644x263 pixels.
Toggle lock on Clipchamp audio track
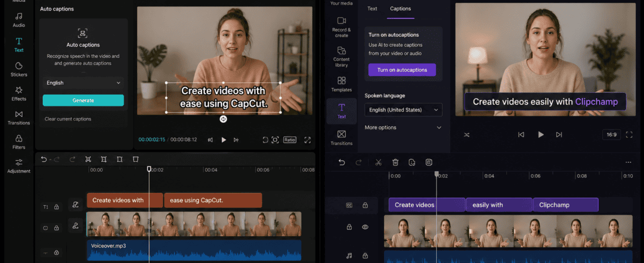click(x=365, y=255)
